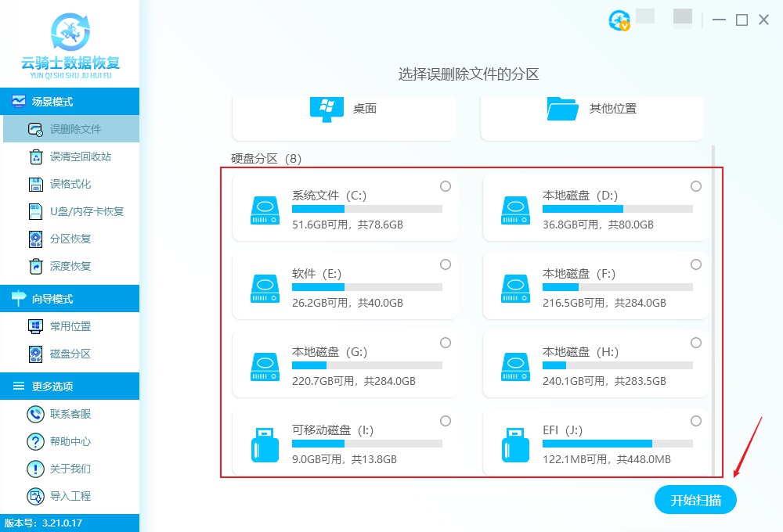This screenshot has width=783, height=532.
Task: Click the EFI (J:) usage bar
Action: click(x=618, y=444)
